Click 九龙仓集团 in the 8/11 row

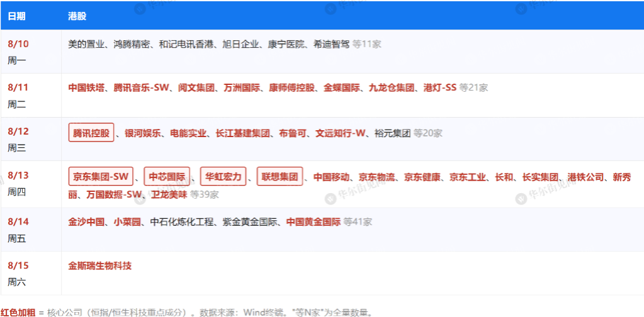392,88
